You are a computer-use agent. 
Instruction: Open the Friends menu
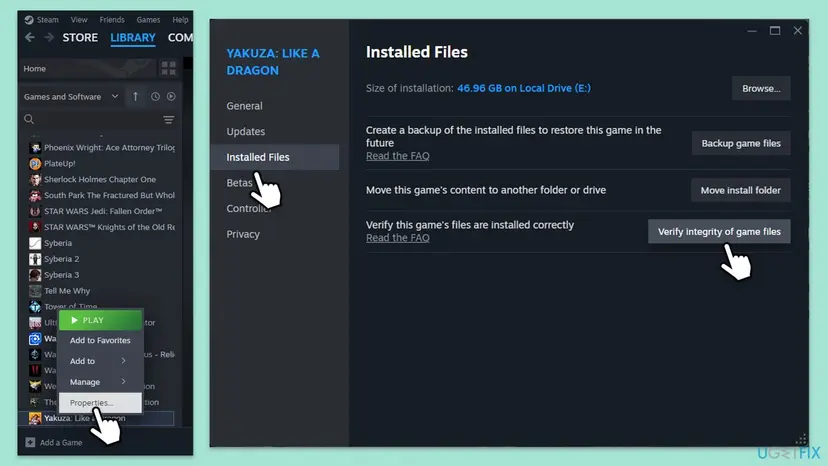112,20
